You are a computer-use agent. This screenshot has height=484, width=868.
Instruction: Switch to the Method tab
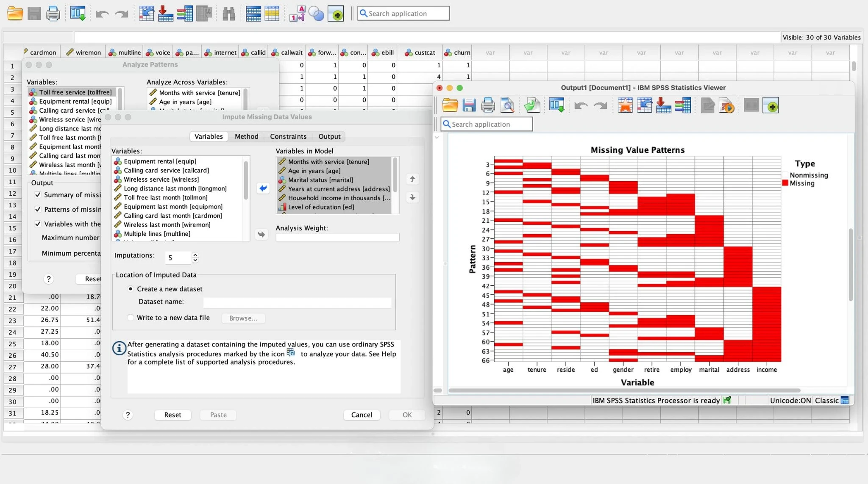pos(246,136)
